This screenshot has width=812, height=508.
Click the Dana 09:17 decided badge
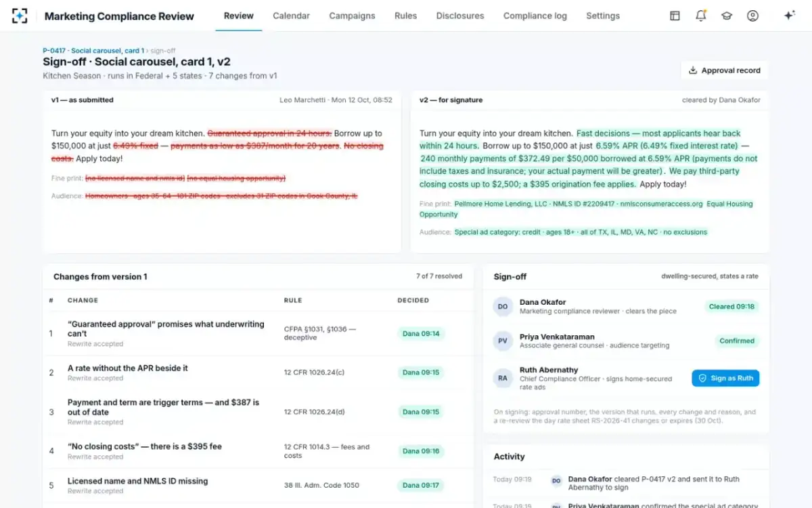click(421, 485)
